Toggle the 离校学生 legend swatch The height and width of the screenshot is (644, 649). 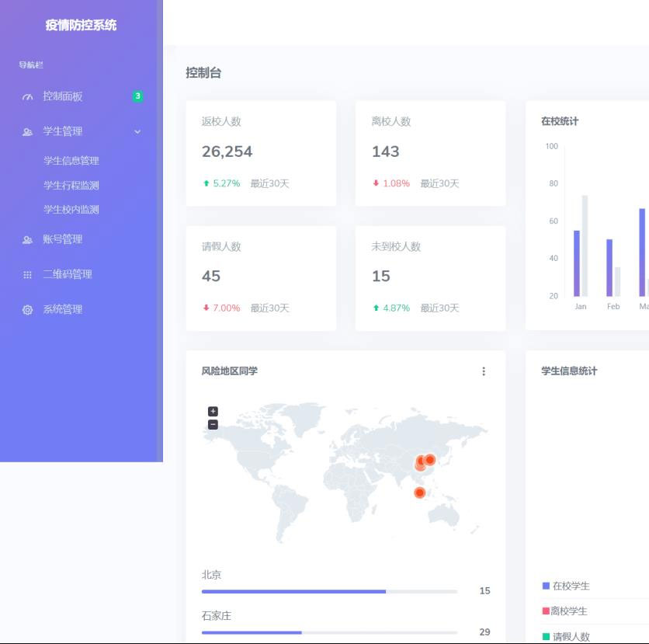click(546, 611)
